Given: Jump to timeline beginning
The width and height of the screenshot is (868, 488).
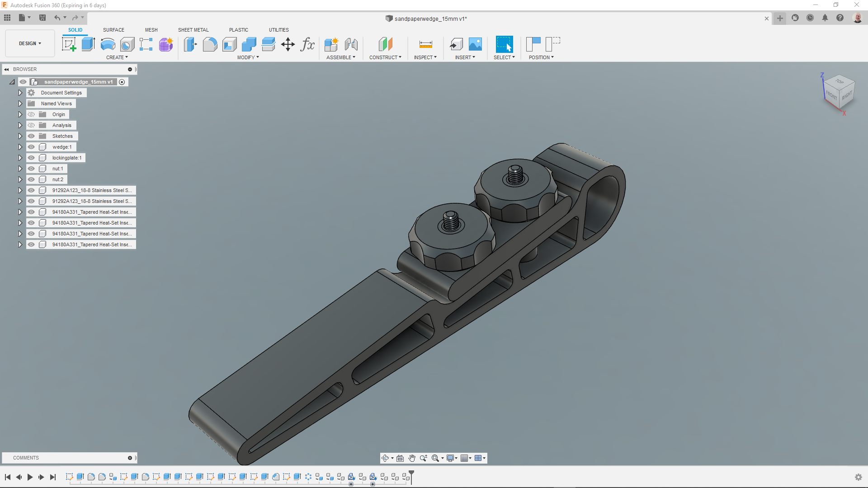Looking at the screenshot, I should (8, 477).
